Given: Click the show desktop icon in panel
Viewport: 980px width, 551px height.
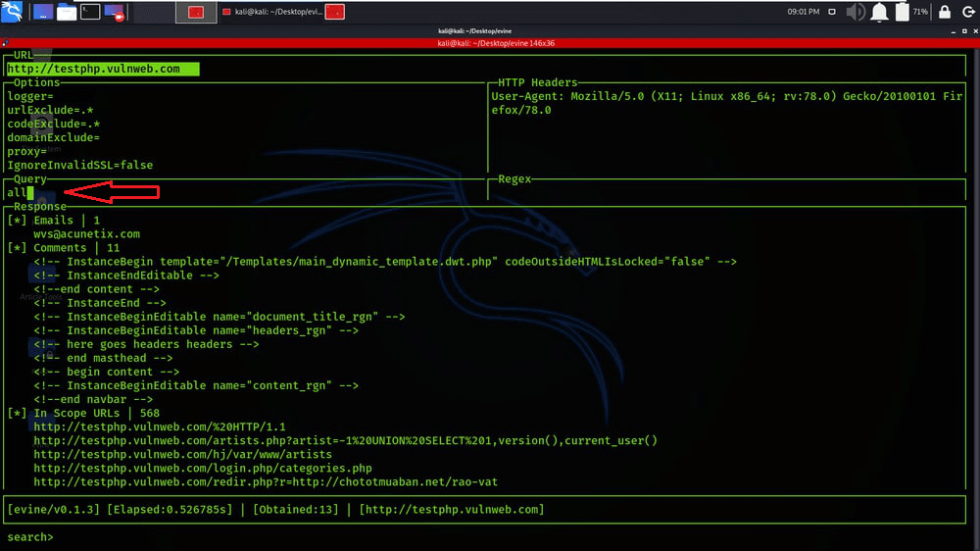Looking at the screenshot, I should (43, 12).
